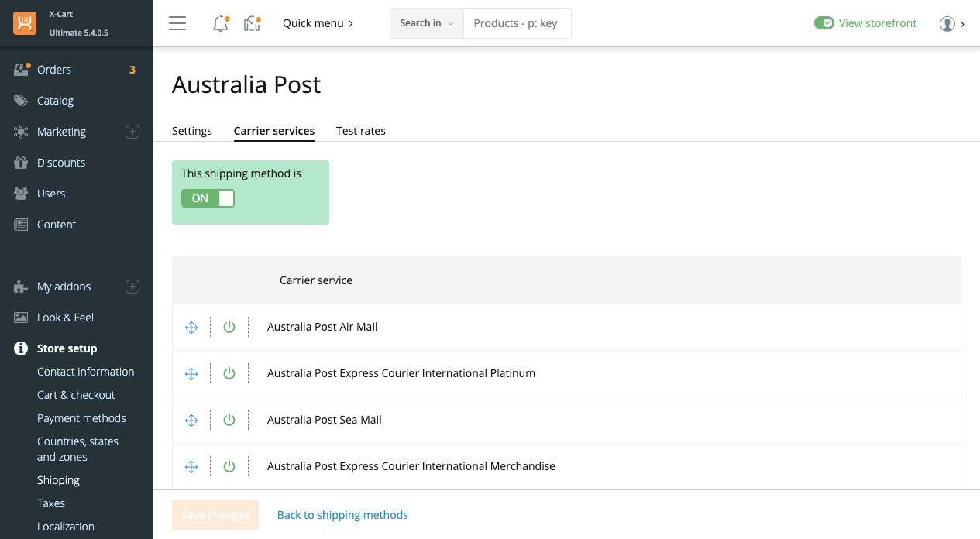This screenshot has width=980, height=539.
Task: Click the Orders icon in sidebar
Action: 22,70
